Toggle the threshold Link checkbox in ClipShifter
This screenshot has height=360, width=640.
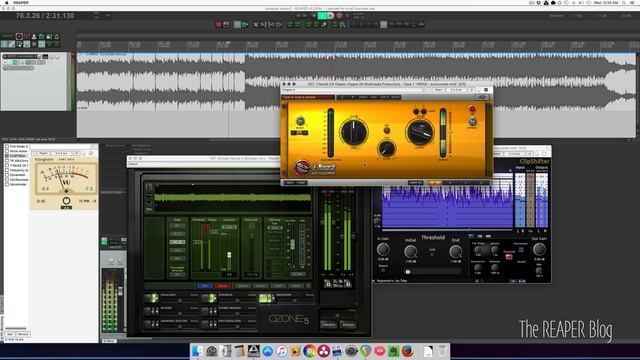[432, 255]
